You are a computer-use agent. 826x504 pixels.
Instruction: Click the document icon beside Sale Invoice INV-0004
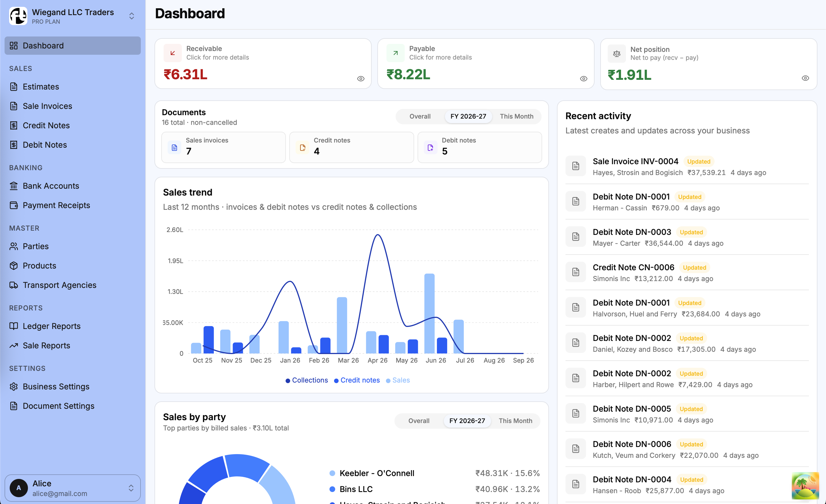[576, 166]
